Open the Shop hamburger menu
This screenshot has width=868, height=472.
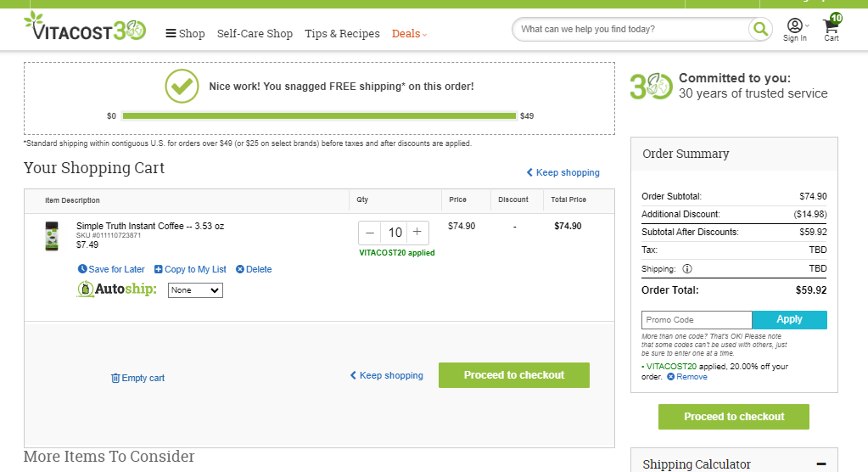click(x=186, y=34)
